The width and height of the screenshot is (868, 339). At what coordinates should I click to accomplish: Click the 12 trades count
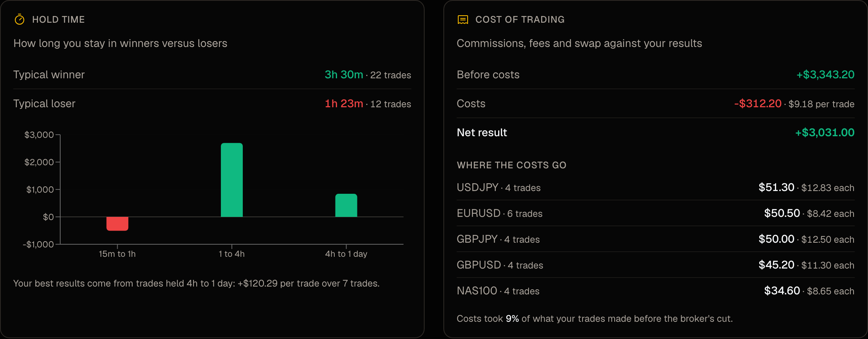(x=391, y=104)
